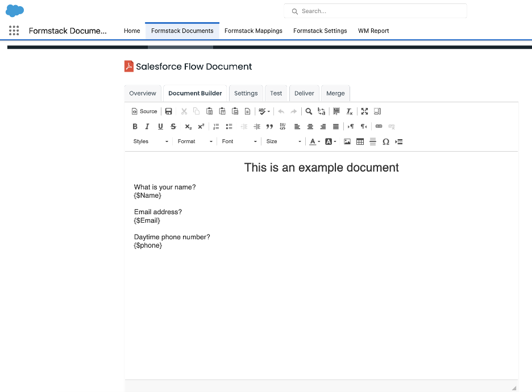This screenshot has width=532, height=392.
Task: Open the Format dropdown
Action: [194, 141]
